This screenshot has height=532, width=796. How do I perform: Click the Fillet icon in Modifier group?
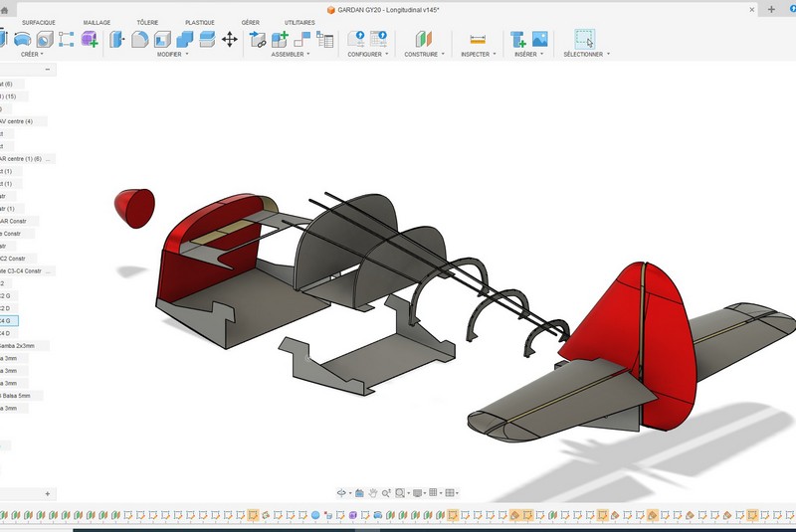[139, 39]
